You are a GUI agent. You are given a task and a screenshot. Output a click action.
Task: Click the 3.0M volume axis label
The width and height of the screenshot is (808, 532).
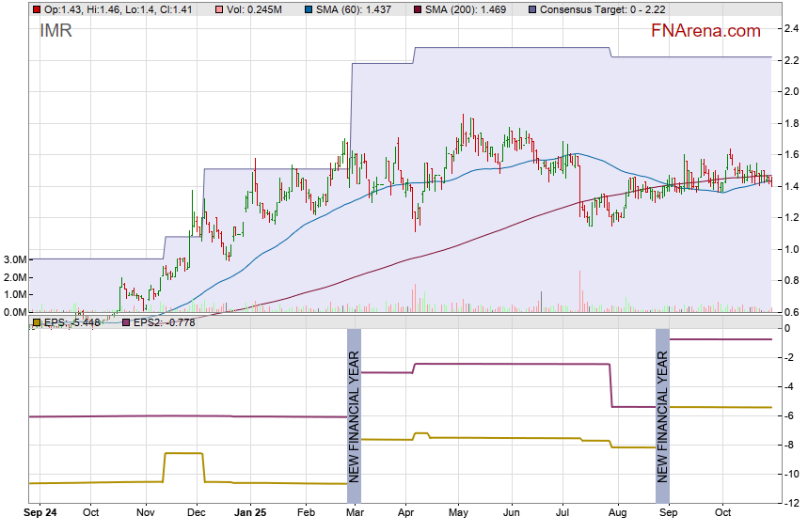[x=13, y=259]
